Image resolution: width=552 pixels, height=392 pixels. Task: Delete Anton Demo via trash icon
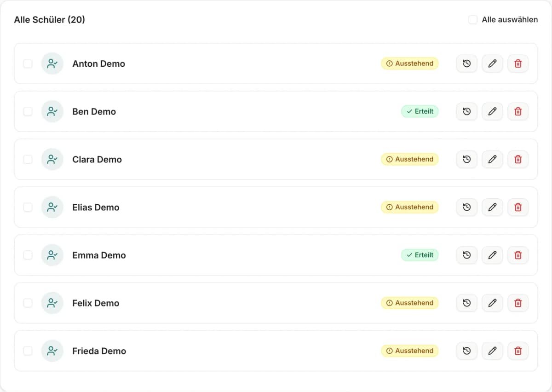click(x=518, y=63)
